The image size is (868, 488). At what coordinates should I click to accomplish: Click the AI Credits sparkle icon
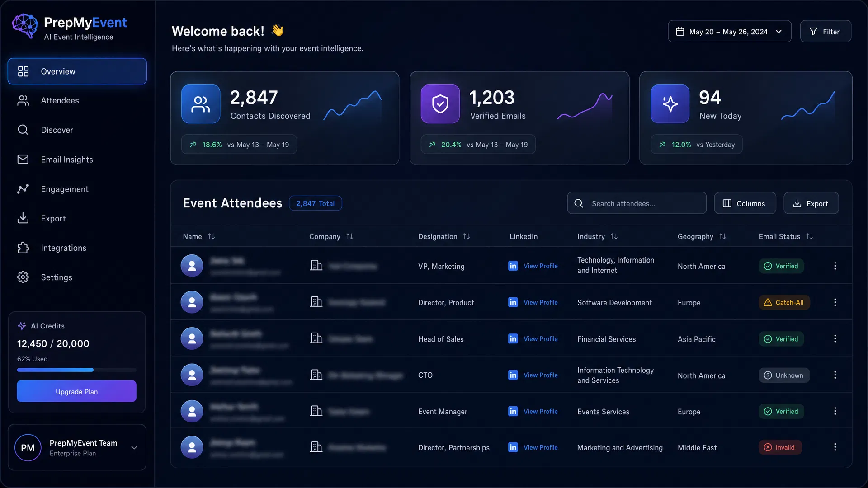click(22, 326)
